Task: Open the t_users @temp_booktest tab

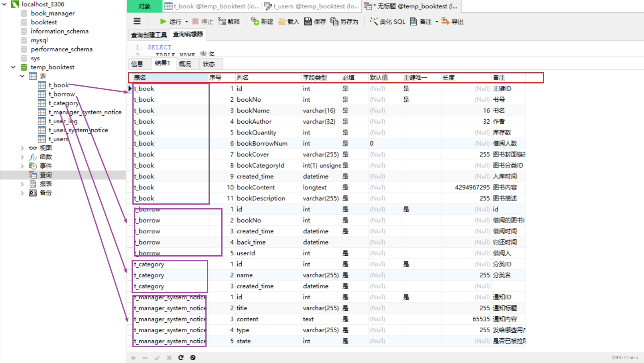Action: coord(311,6)
